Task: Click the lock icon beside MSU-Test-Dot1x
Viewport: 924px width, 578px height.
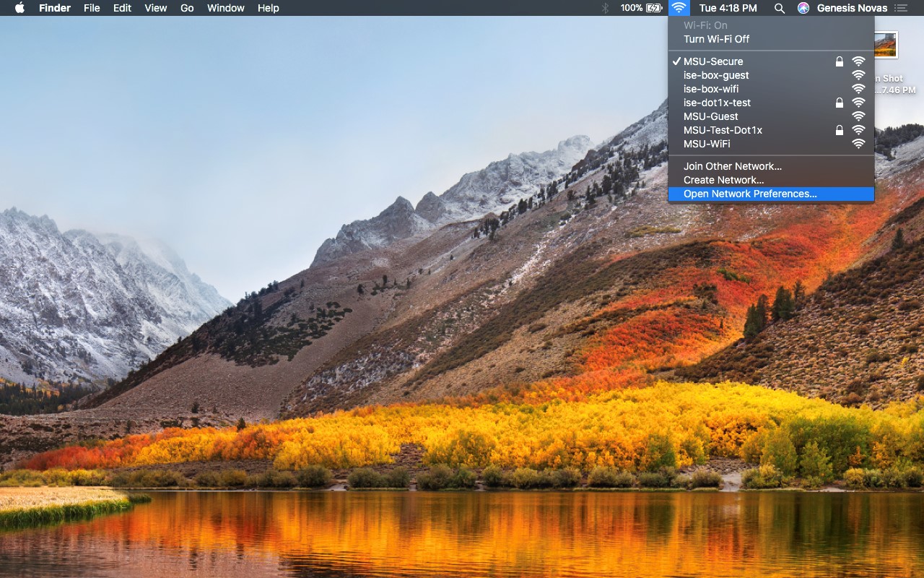Action: 840,130
